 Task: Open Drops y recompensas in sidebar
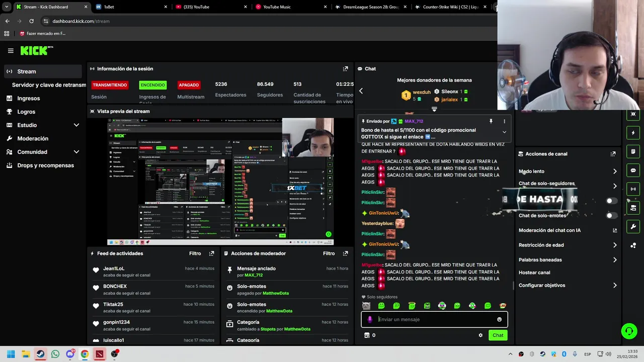point(43,165)
